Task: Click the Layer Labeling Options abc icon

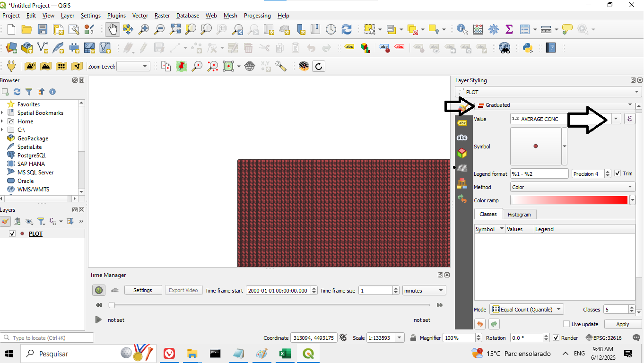Action: tap(349, 48)
